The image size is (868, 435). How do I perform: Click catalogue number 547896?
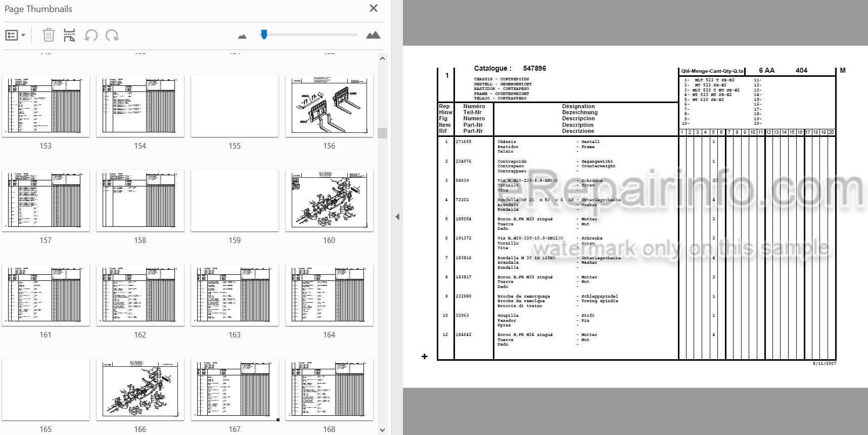pos(534,68)
